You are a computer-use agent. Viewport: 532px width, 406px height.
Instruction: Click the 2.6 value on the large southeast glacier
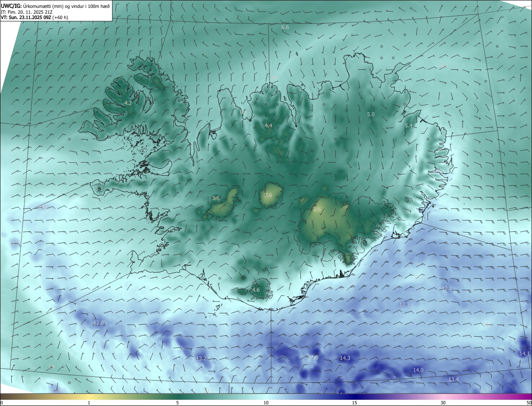pos(317,210)
